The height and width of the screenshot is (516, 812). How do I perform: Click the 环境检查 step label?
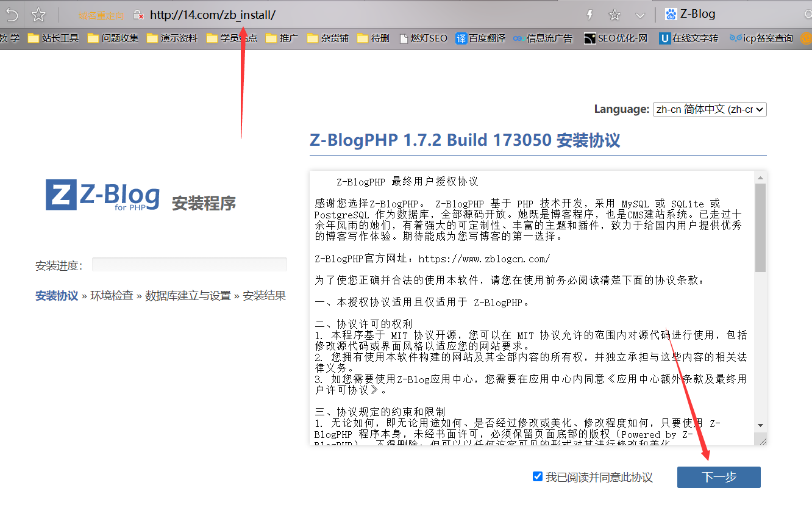point(112,296)
